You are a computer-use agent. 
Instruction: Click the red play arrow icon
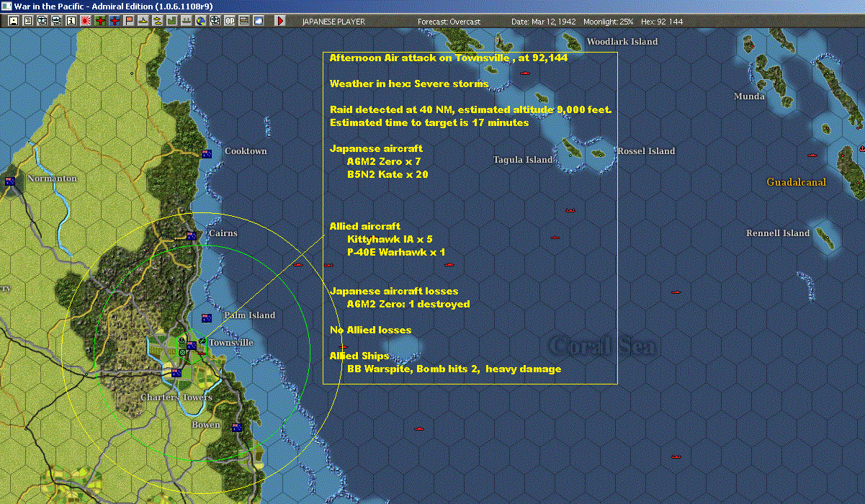tap(280, 21)
